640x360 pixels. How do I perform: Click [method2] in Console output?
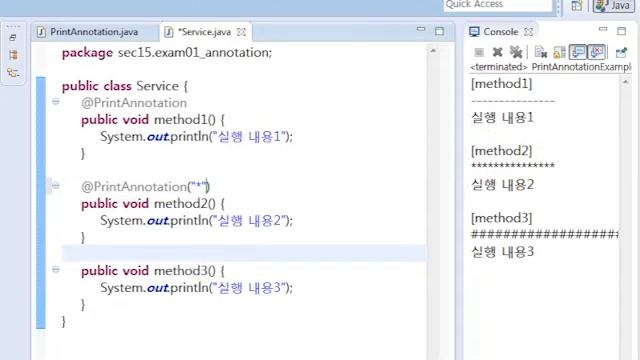point(501,151)
